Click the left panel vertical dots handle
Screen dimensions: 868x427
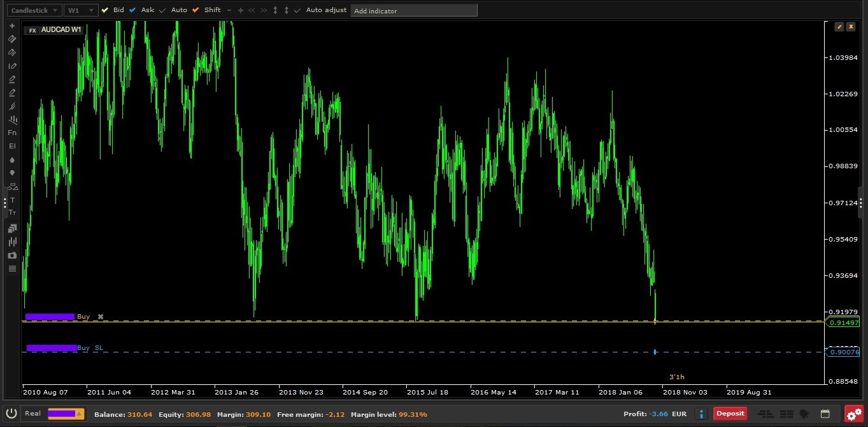(x=4, y=203)
